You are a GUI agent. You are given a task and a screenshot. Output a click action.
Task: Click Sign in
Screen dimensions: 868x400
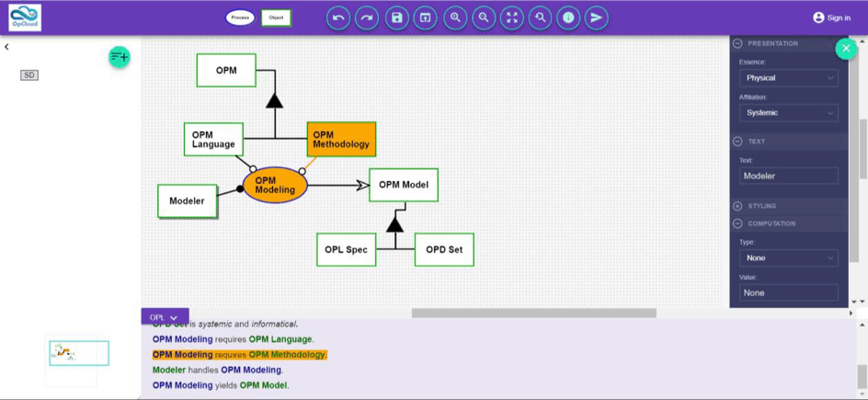click(x=831, y=17)
